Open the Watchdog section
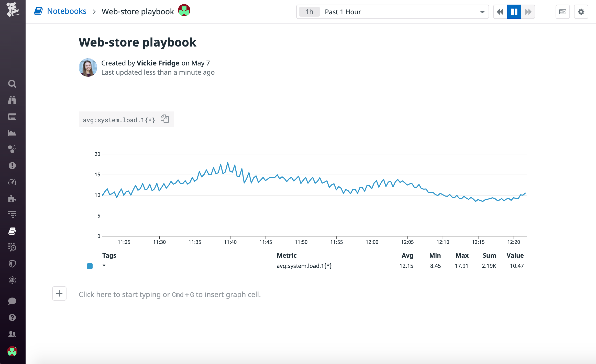596x364 pixels. pos(12,100)
